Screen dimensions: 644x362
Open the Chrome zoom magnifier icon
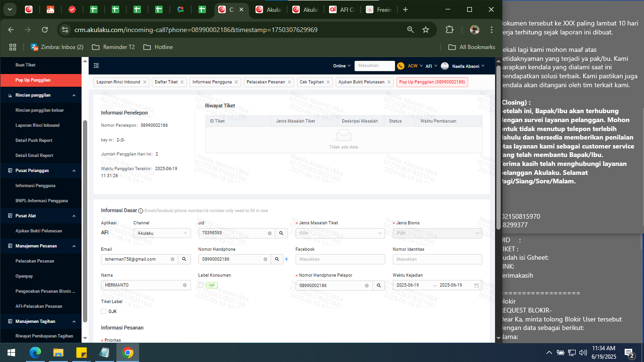[x=411, y=30]
